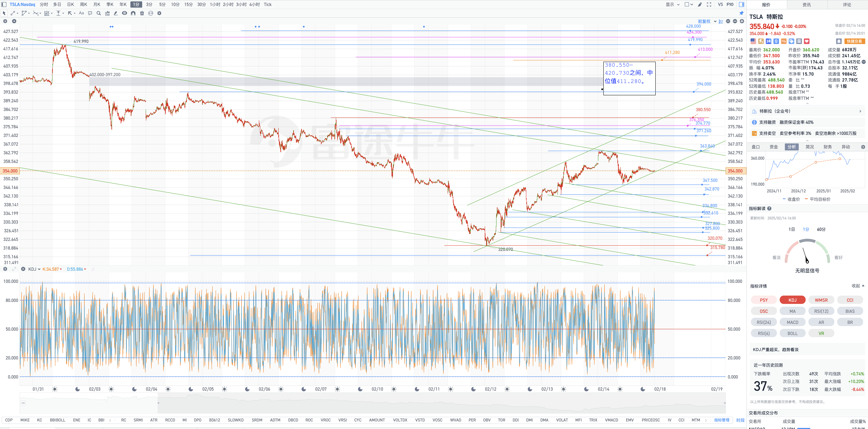Select the MACD indicator pill
The image size is (868, 429).
792,322
